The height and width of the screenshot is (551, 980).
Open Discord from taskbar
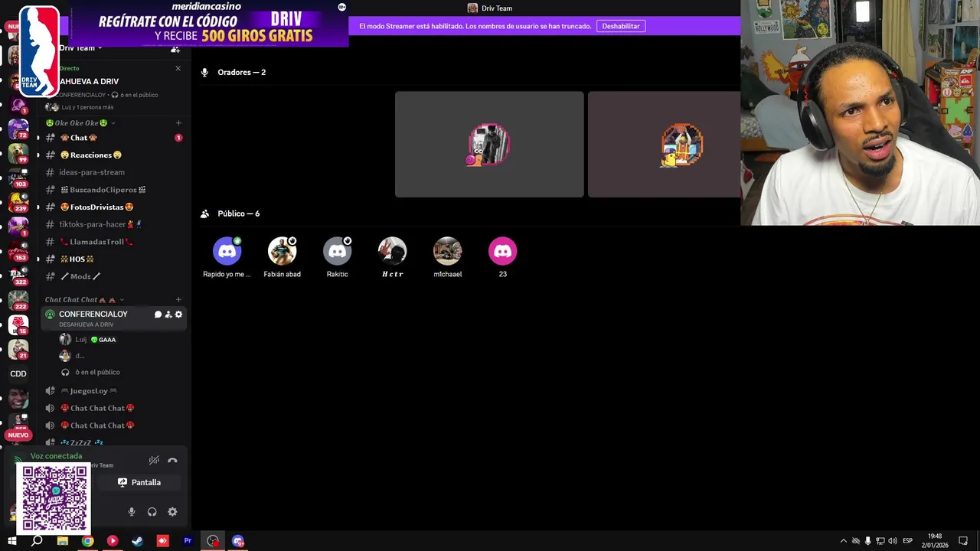pos(238,541)
